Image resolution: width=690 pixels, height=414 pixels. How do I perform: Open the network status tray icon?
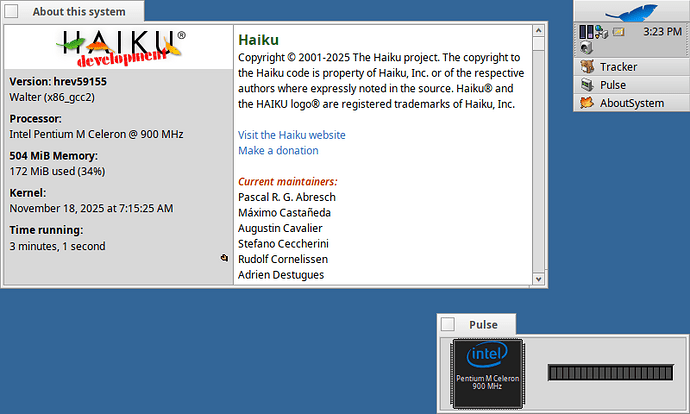(x=599, y=32)
